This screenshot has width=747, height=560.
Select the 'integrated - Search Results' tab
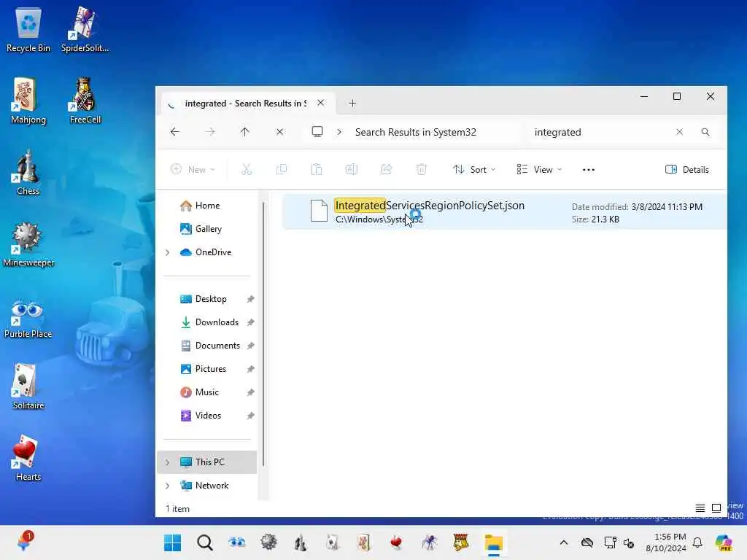point(247,104)
